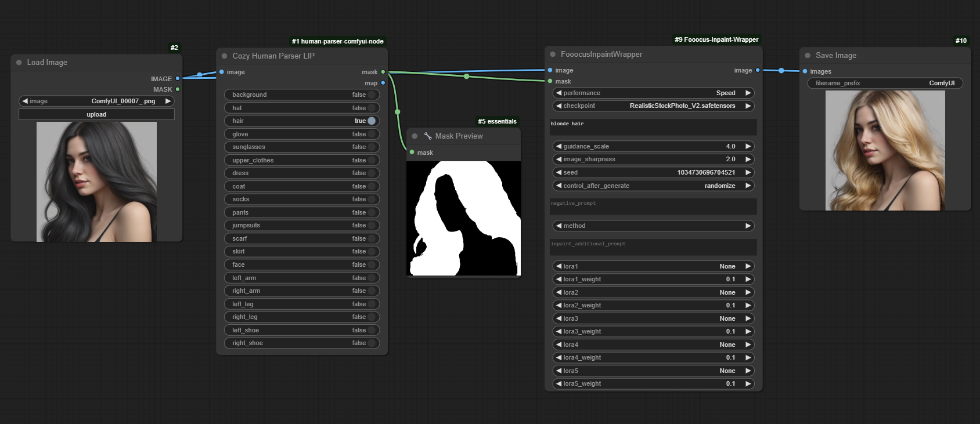
Task: Collapse the FooocusInpaintWrapper node dot
Action: click(553, 55)
